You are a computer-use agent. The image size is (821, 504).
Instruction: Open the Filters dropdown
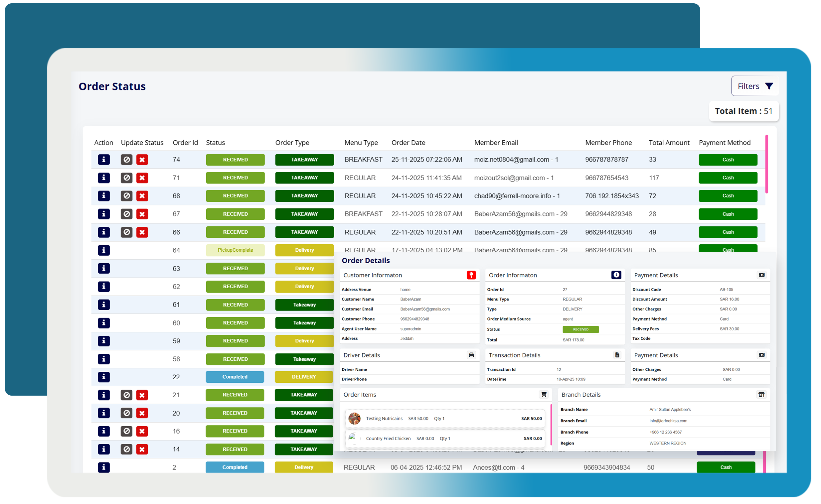coord(755,86)
